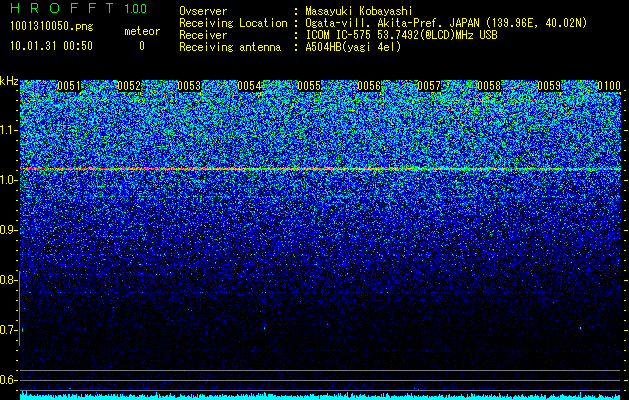Click the version number 1.0.0
The image size is (629, 400).
(x=136, y=9)
